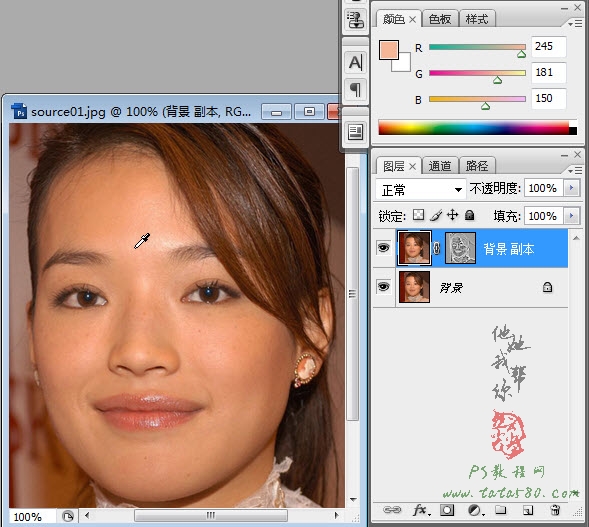Image resolution: width=589 pixels, height=527 pixels.
Task: Click the foreground color swatch
Action: click(389, 50)
